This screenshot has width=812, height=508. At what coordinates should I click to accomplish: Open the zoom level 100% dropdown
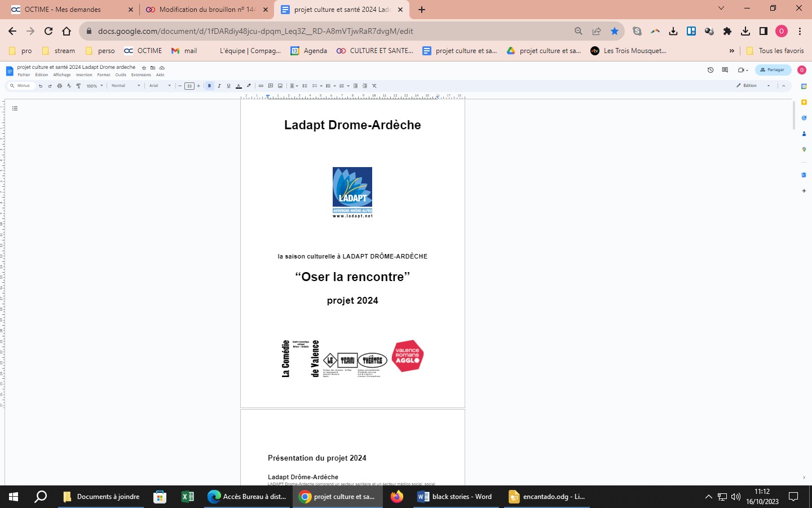tap(94, 86)
